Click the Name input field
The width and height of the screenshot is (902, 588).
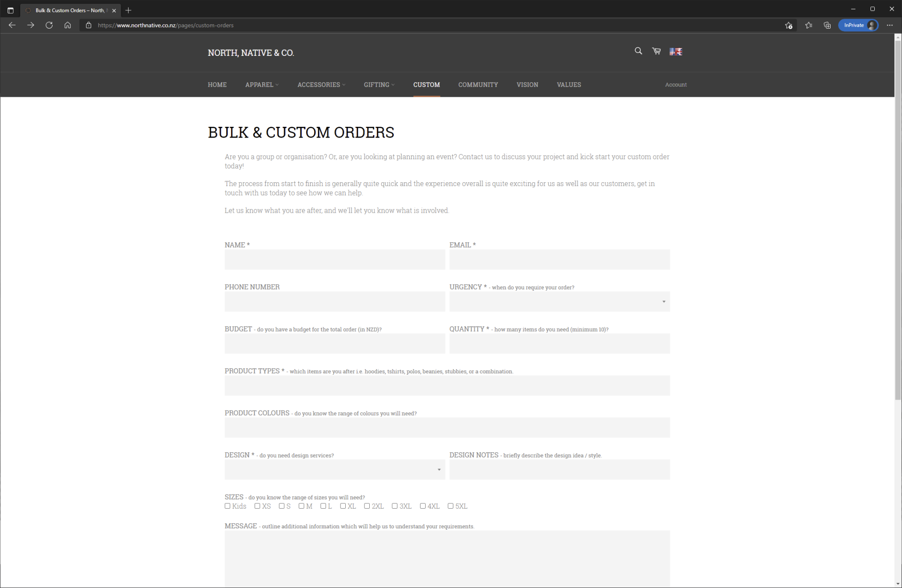click(x=334, y=260)
